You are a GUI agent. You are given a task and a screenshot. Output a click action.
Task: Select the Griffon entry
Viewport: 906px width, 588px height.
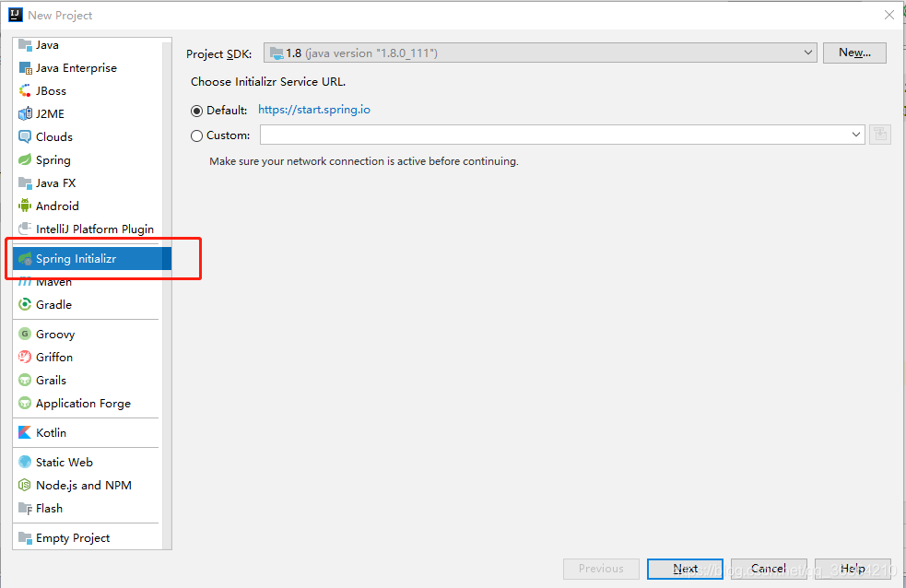(88, 357)
